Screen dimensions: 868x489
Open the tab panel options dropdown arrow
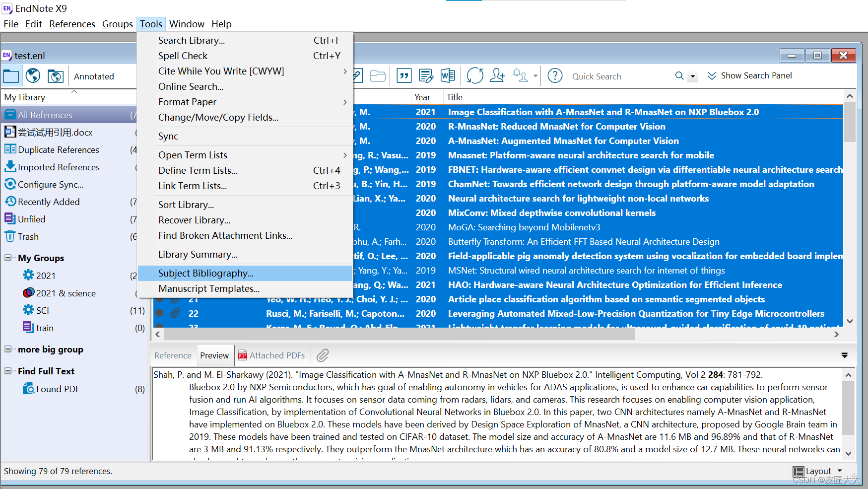pyautogui.click(x=844, y=355)
